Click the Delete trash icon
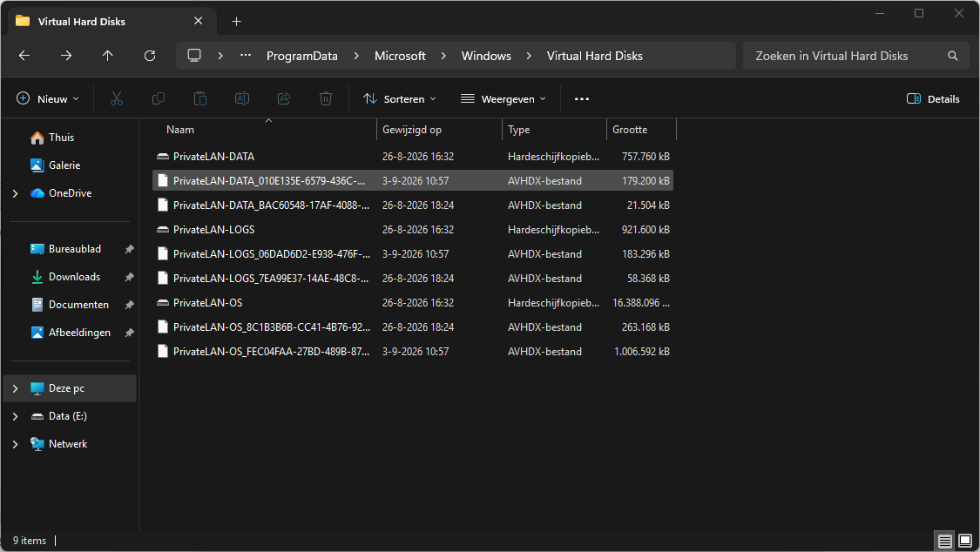 (326, 98)
